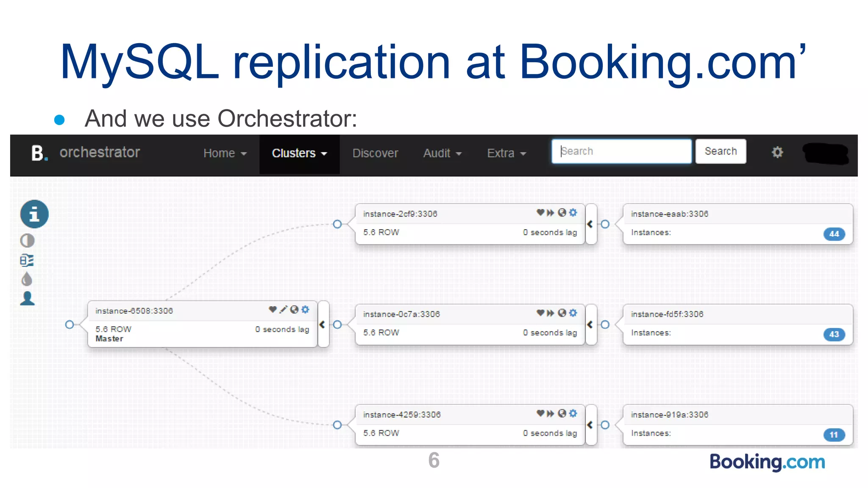This screenshot has width=868, height=488.
Task: Click heart icon on instance-2cf9 node
Action: point(540,212)
